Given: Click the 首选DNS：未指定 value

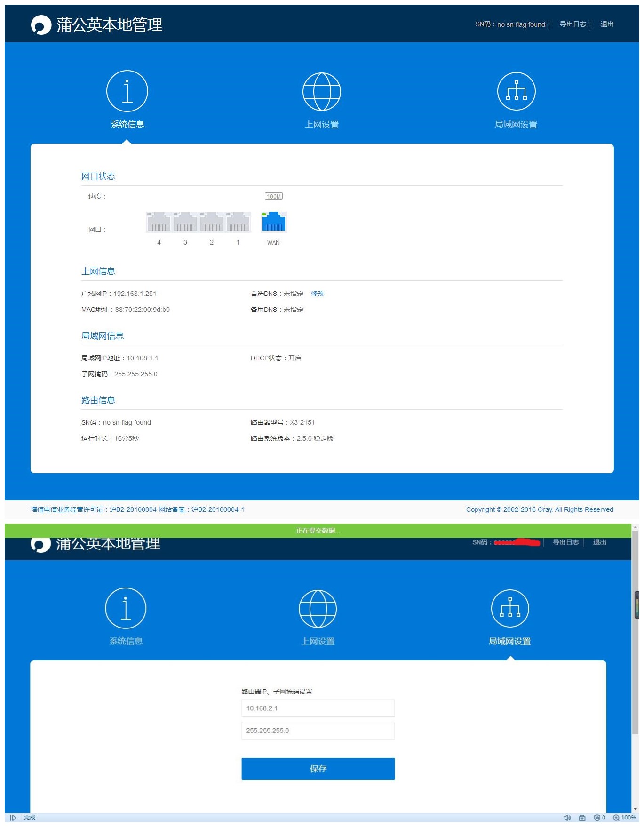Looking at the screenshot, I should tap(277, 294).
